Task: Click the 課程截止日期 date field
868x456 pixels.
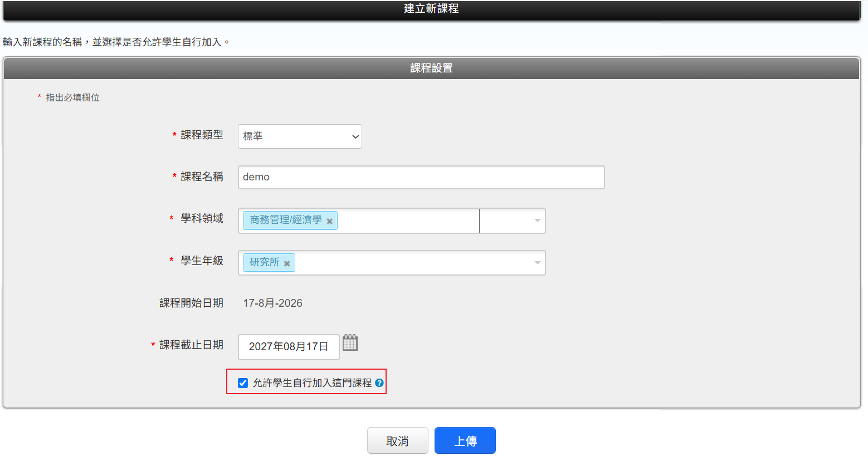Action: [x=289, y=347]
